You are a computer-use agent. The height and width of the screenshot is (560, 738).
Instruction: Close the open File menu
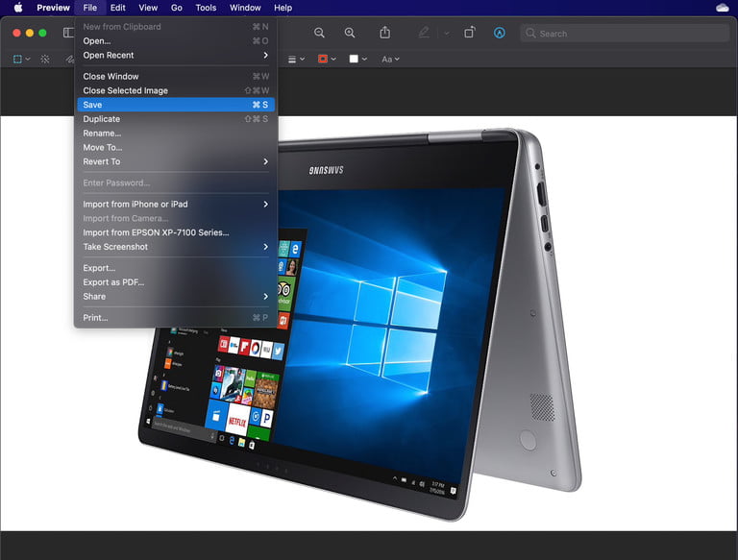coord(90,8)
